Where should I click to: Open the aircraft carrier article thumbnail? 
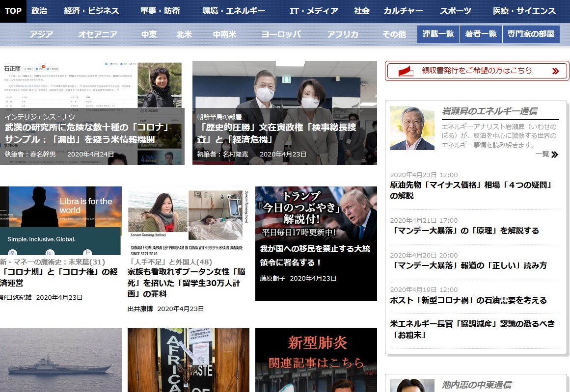click(61, 360)
